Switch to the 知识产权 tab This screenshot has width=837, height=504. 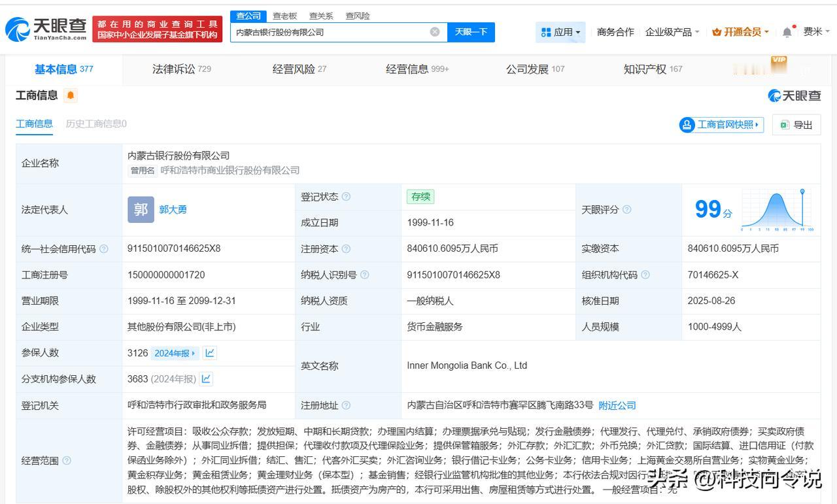pos(653,69)
